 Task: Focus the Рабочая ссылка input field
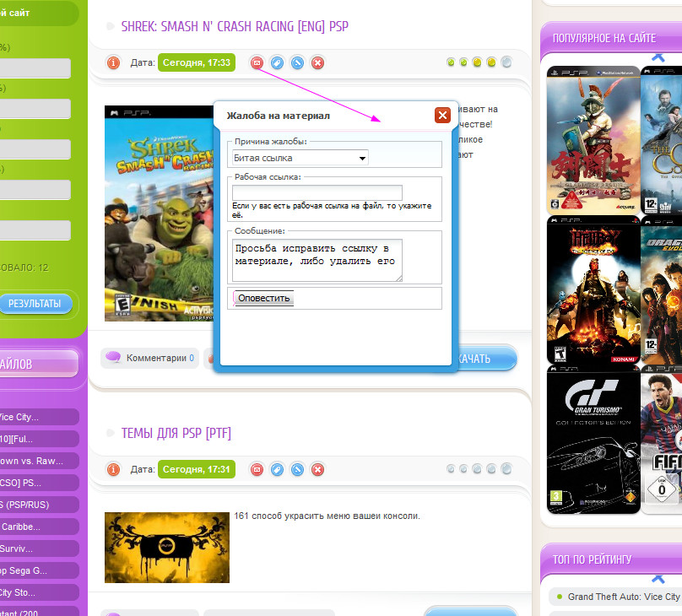[x=317, y=192]
